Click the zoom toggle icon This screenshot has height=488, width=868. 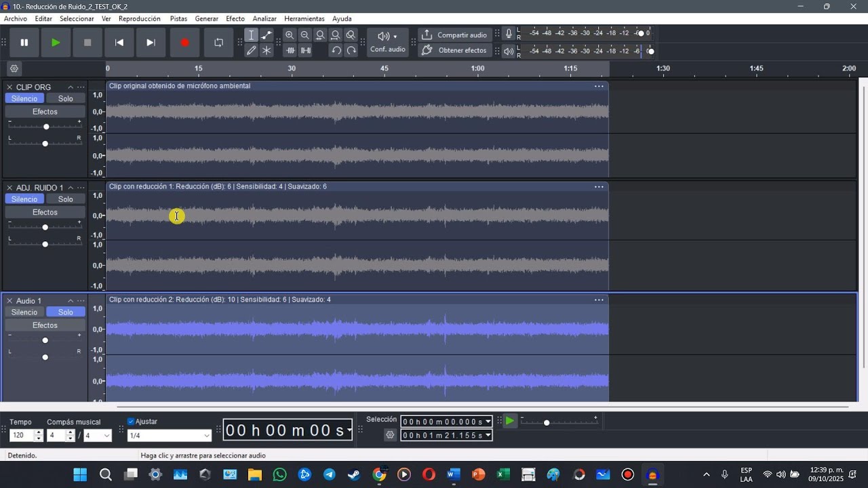point(351,35)
